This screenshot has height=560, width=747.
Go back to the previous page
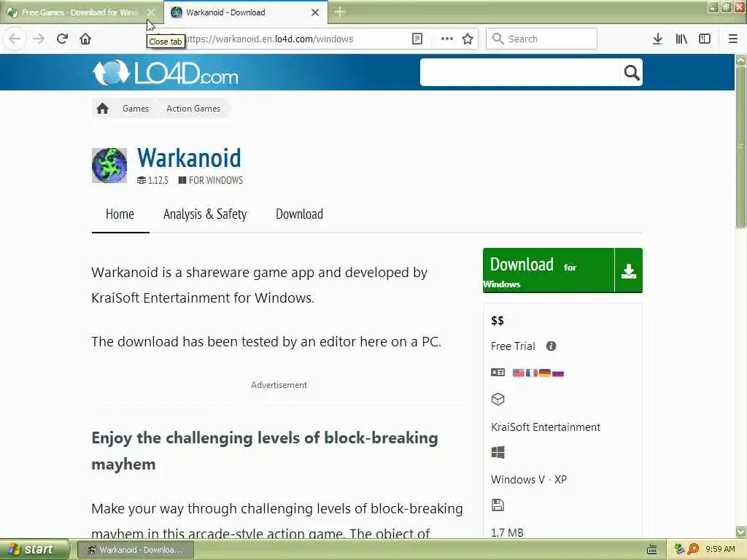pyautogui.click(x=15, y=39)
